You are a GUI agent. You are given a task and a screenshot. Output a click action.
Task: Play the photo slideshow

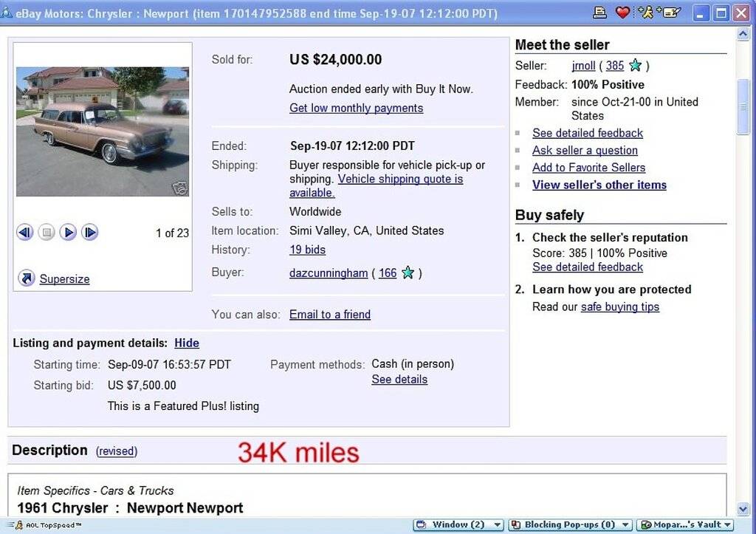coord(68,233)
